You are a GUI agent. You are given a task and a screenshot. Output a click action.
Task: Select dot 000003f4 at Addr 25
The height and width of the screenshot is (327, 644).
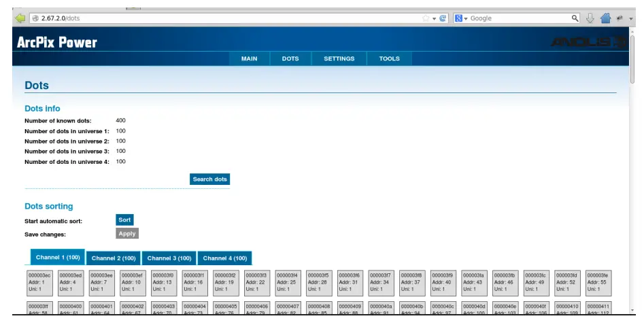288,283
